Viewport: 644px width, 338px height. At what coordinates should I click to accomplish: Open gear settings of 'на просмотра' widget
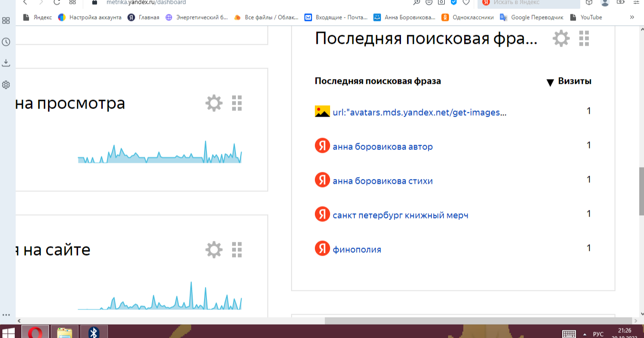214,103
